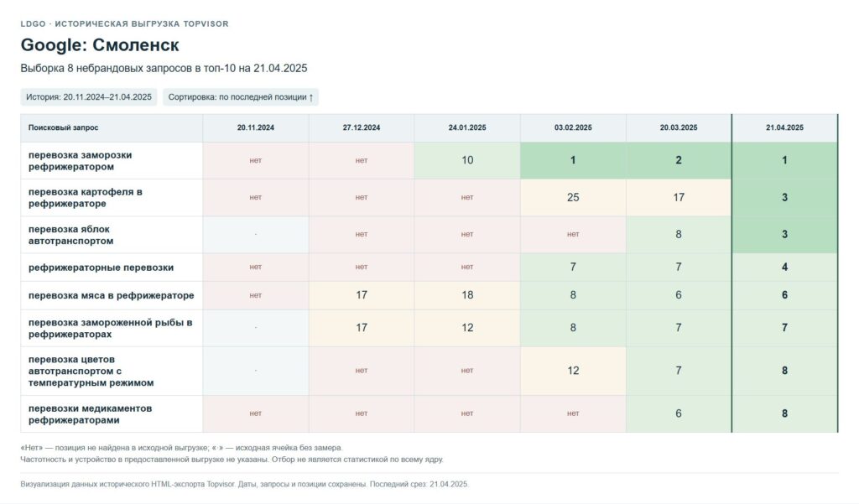Click query 'перевозка заморозки рефрижератором'
Image resolution: width=859 pixels, height=504 pixels.
click(80, 160)
